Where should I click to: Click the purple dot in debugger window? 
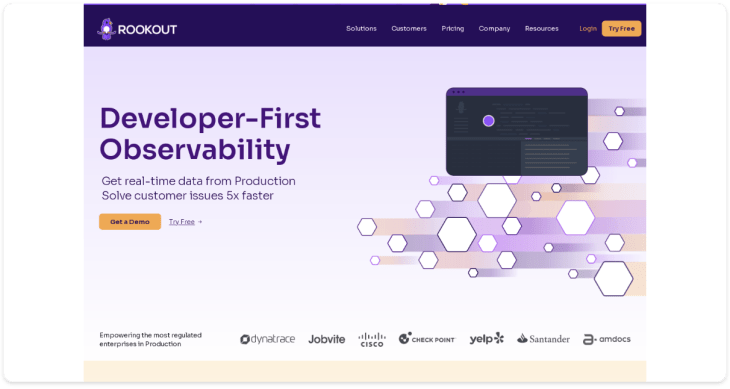(x=488, y=121)
